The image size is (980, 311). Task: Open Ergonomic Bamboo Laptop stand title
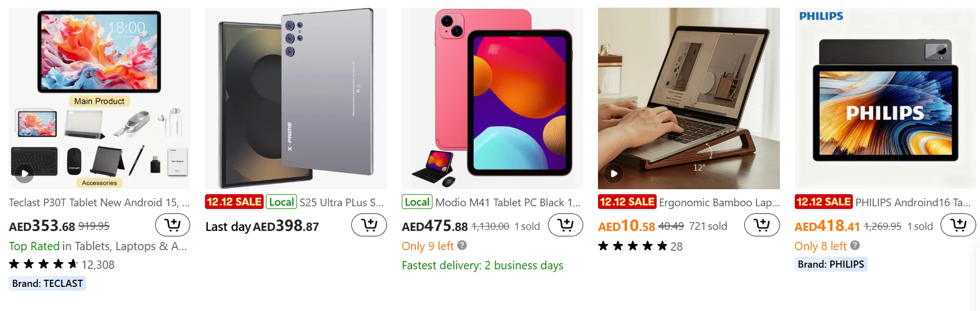pos(719,202)
